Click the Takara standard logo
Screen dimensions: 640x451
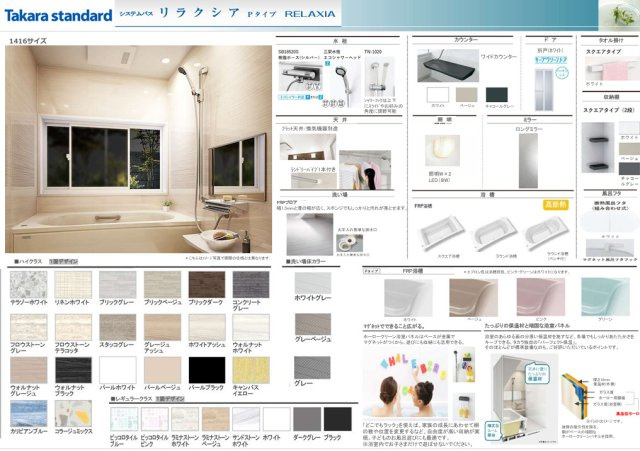(58, 16)
